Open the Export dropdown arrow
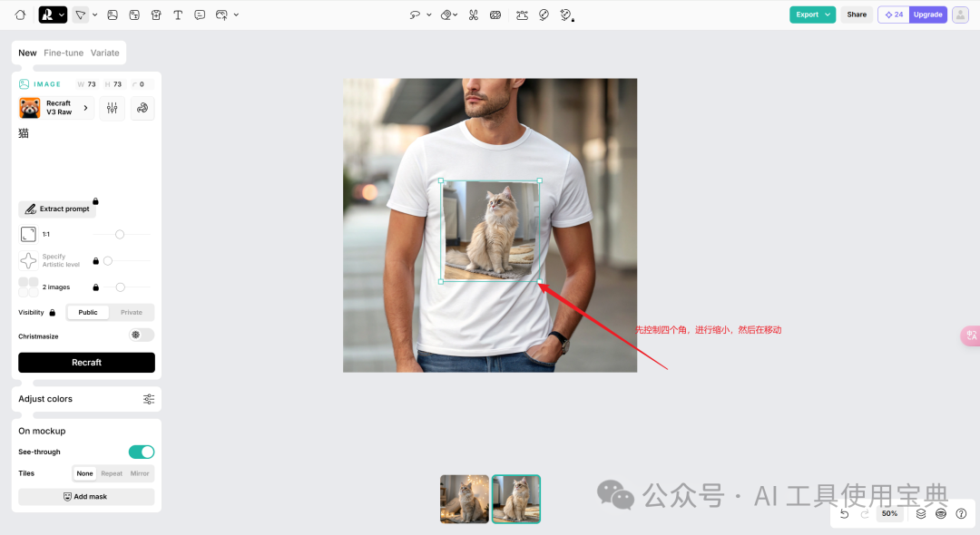980x535 pixels. coord(828,15)
